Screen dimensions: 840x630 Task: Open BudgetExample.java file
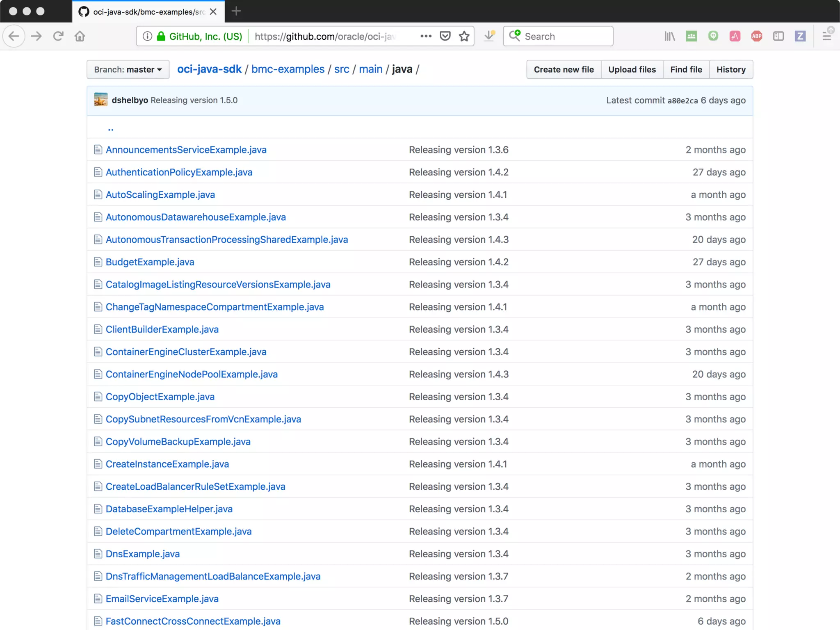[x=150, y=262]
